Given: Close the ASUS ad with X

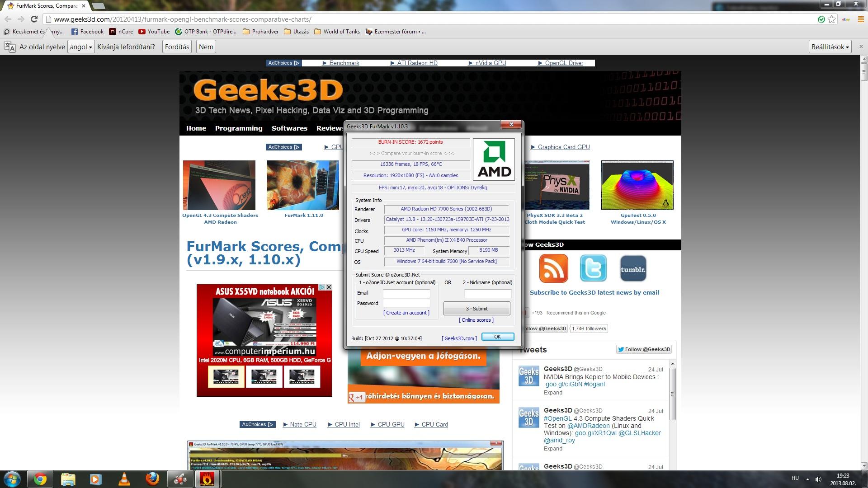Looking at the screenshot, I should (x=329, y=287).
